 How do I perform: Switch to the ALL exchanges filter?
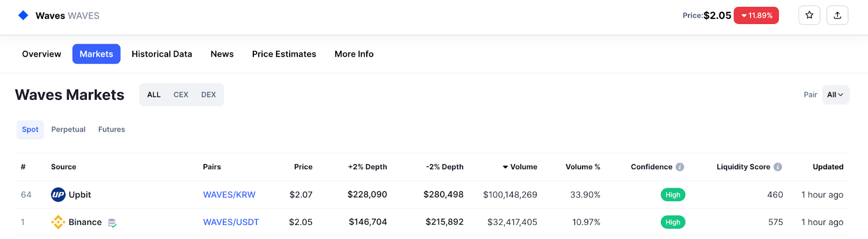click(154, 95)
